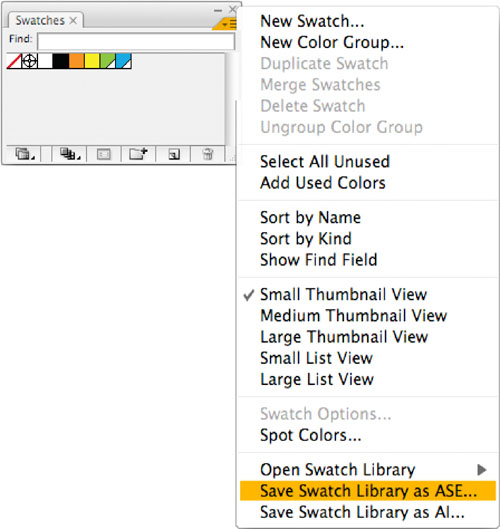Screen dimensions: 500x529
Task: Click the New Color Group folder icon
Action: click(x=138, y=154)
